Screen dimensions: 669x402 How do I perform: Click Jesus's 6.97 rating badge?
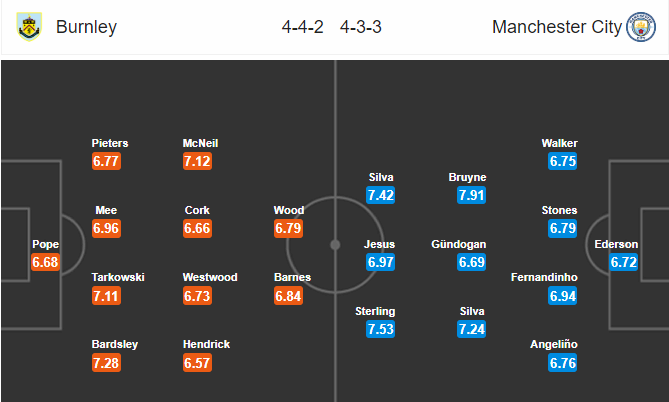[x=380, y=262]
